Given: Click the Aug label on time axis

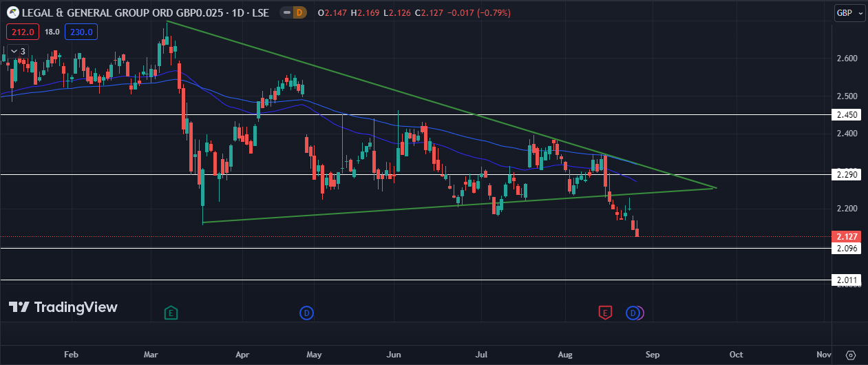Looking at the screenshot, I should 565,355.
